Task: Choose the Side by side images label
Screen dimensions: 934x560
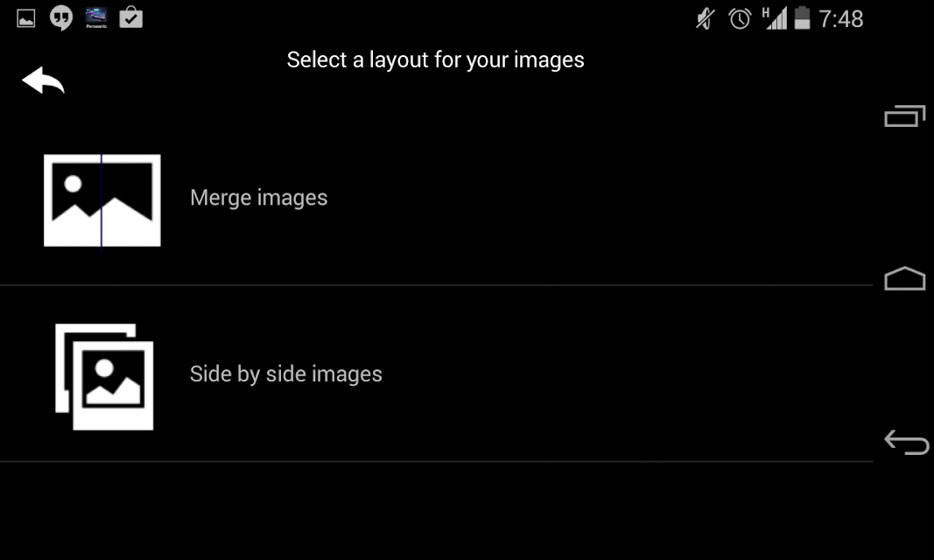Action: point(286,374)
